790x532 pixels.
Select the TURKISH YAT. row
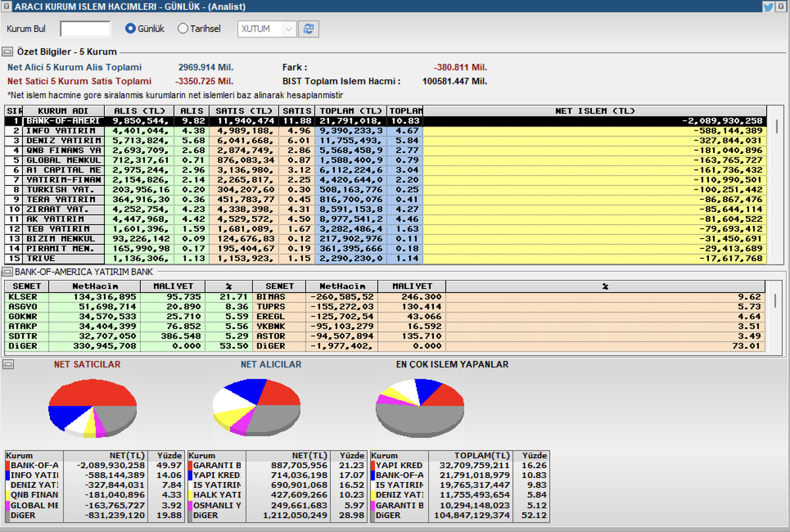click(386, 190)
